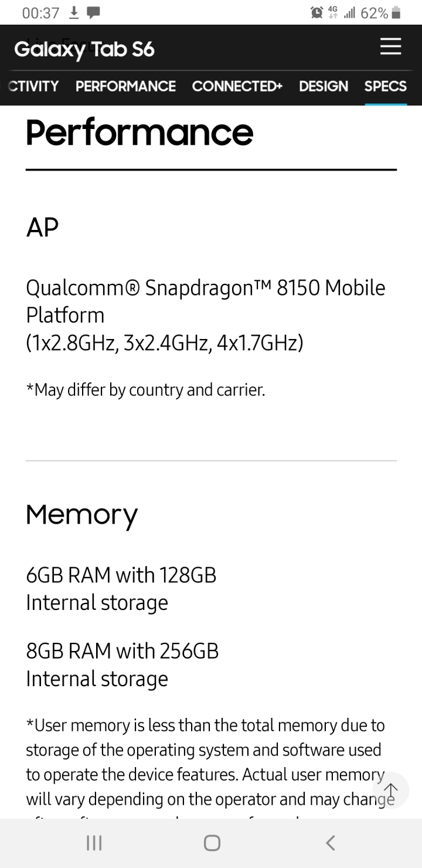Screen dimensions: 422x868
Task: Tap the battery status icon
Action: click(396, 12)
